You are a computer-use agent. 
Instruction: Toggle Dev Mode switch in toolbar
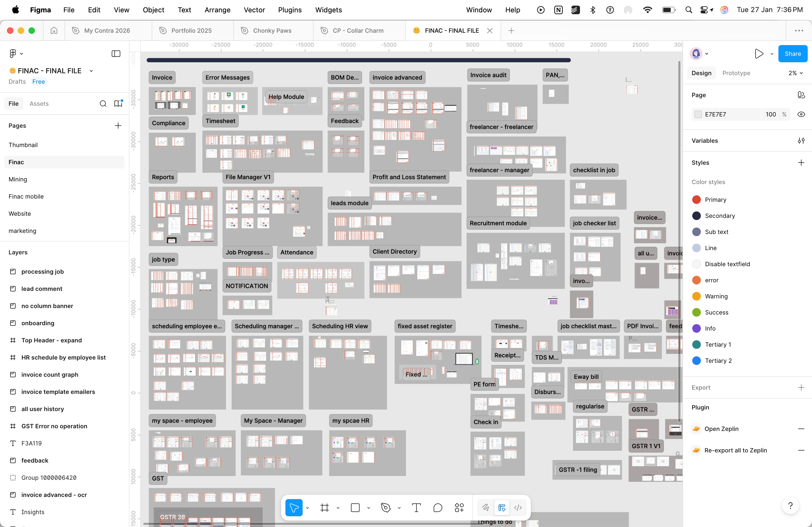(518, 508)
